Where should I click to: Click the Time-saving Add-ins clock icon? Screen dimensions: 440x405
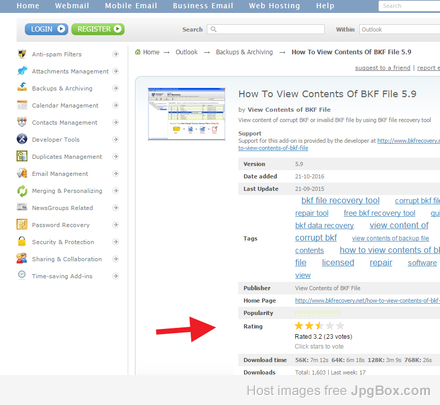pyautogui.click(x=22, y=275)
